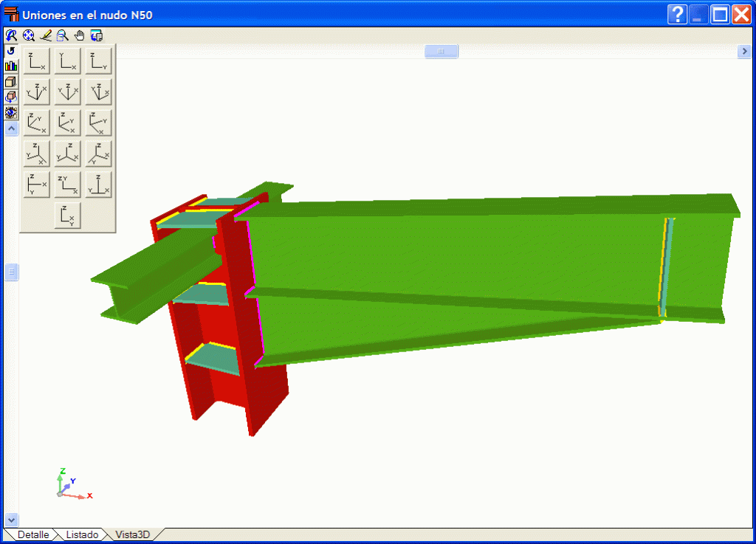Select the ZY-X view in fifth row
This screenshot has height=544, width=756.
click(67, 185)
